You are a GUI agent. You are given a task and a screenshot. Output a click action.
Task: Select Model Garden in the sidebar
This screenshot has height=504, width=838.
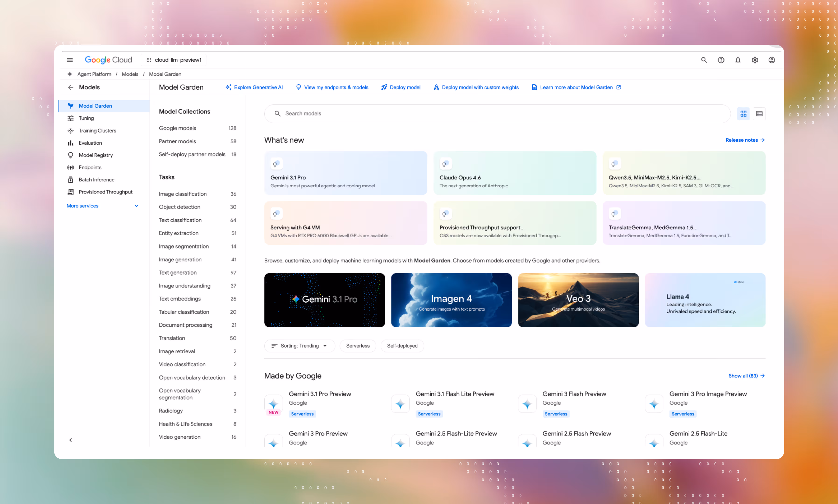click(104, 106)
